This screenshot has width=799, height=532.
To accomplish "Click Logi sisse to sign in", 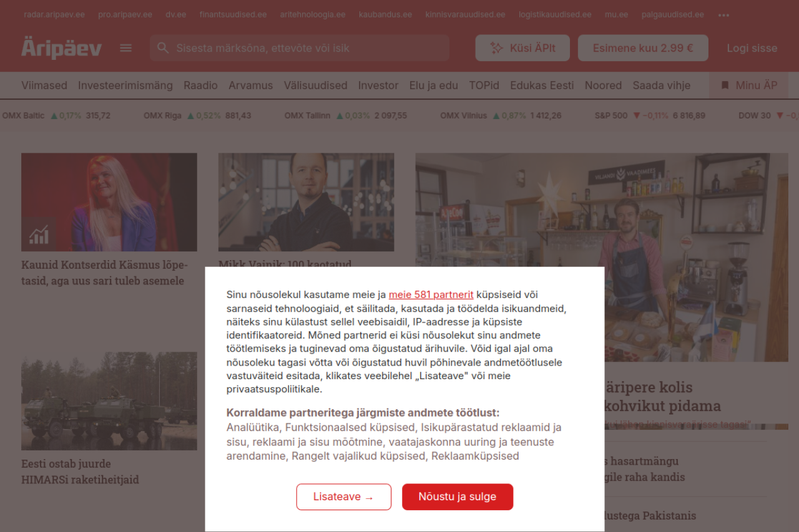I will tap(752, 48).
